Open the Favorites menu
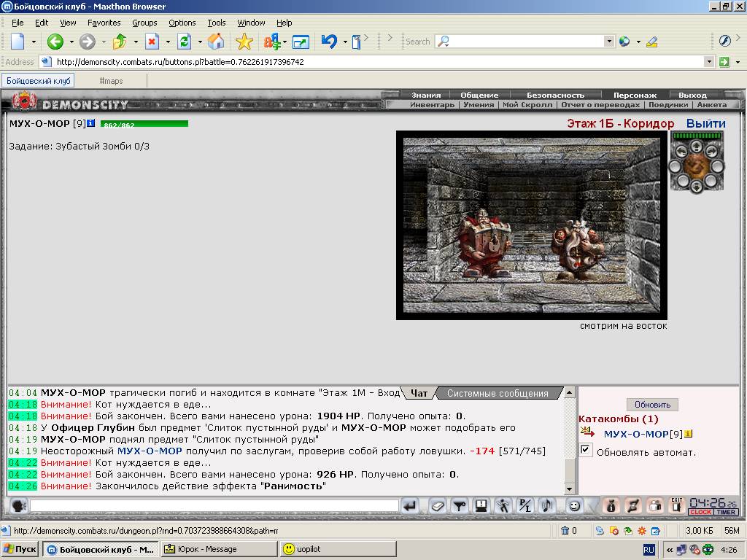Image resolution: width=747 pixels, height=560 pixels. tap(104, 23)
